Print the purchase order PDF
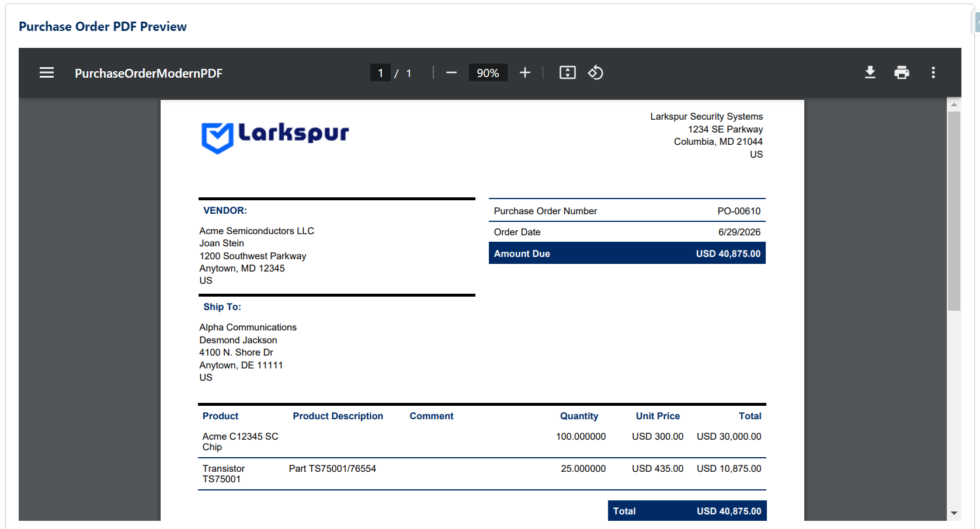 tap(902, 72)
